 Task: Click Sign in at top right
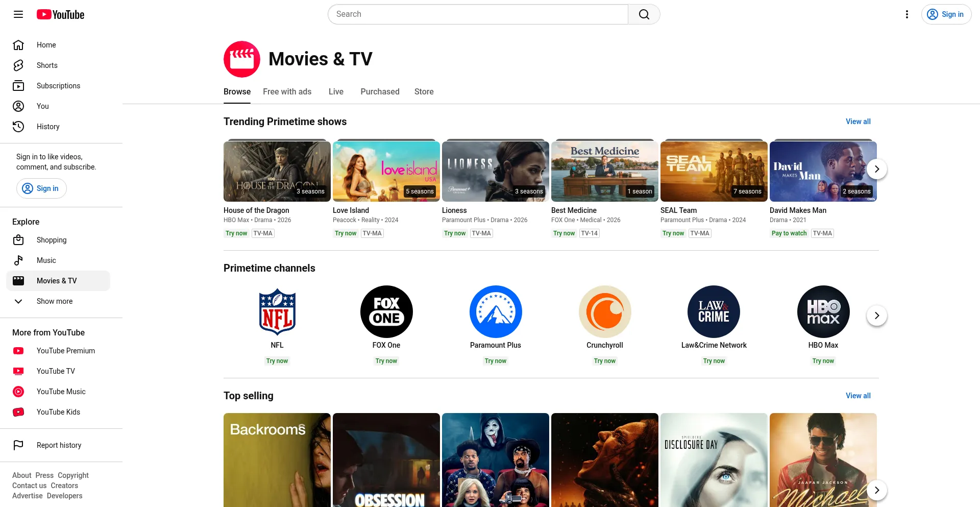[946, 14]
